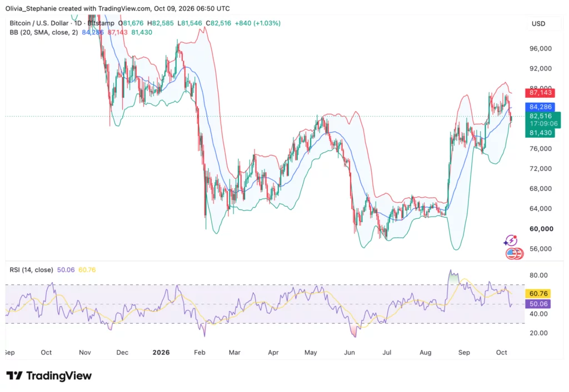This screenshot has height=392, width=569.
Task: Click the 96,000 price axis label
Action: 540,49
